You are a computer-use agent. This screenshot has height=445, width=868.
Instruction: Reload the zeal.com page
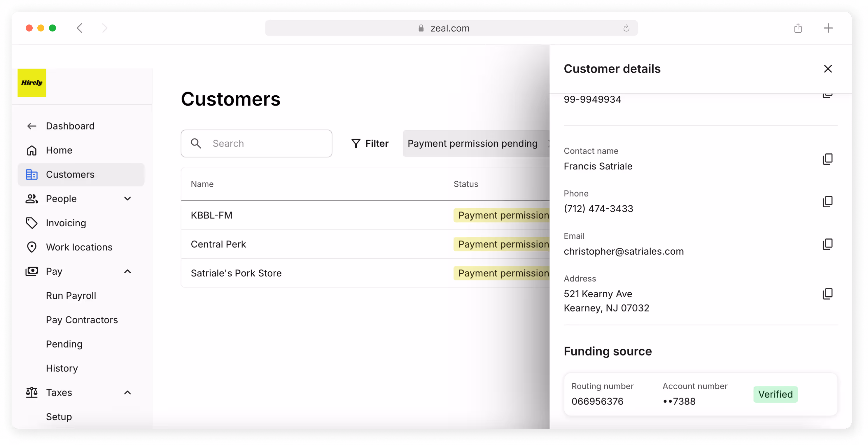(x=626, y=28)
